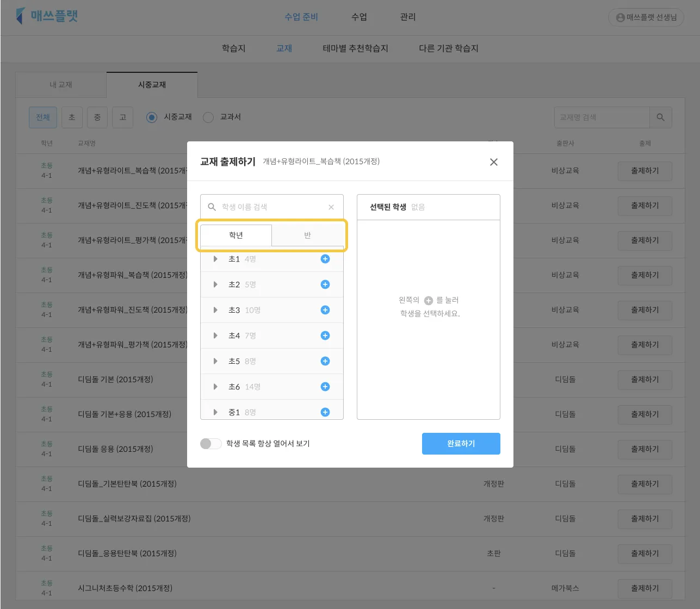Click the 매쓰플랫 logo
700x609 pixels.
pos(47,16)
